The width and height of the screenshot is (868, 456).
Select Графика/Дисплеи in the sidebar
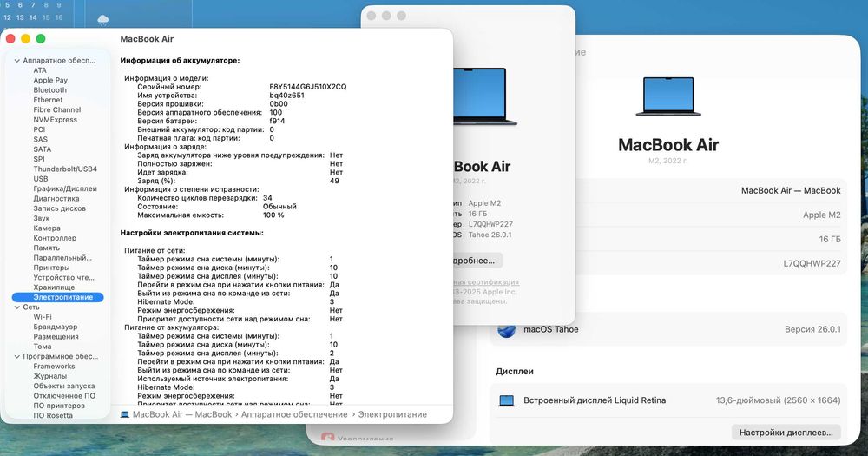click(x=65, y=189)
